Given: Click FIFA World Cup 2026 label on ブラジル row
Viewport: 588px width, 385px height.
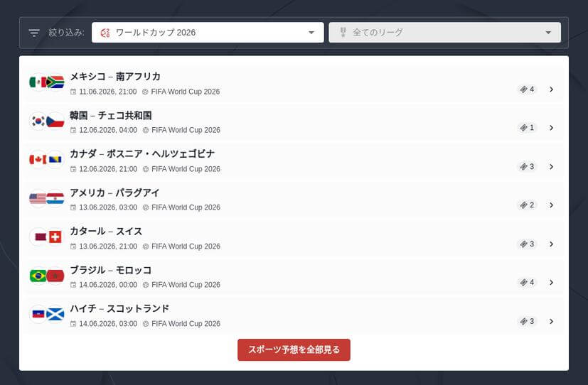Looking at the screenshot, I should [x=186, y=285].
